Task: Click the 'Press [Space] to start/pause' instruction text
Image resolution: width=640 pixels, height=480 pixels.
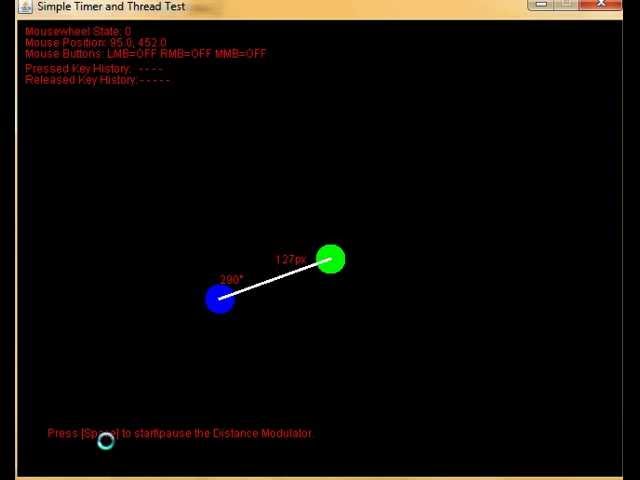Action: point(180,433)
